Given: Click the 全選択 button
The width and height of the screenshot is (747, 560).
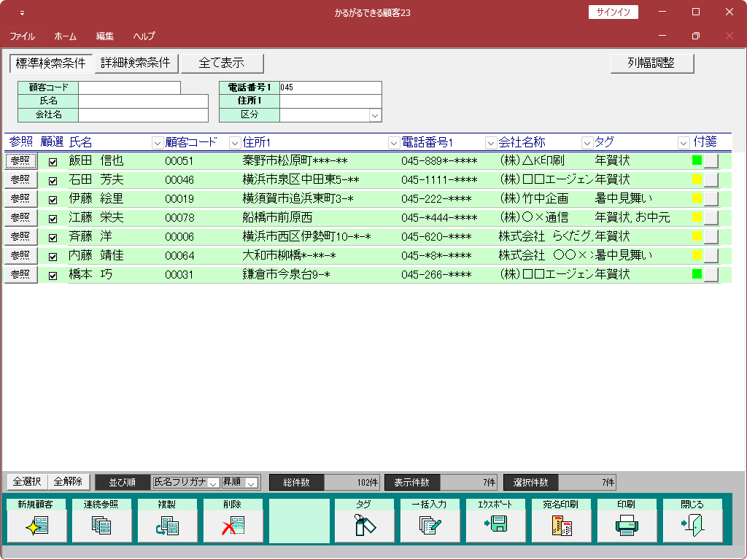Looking at the screenshot, I should coord(27,481).
